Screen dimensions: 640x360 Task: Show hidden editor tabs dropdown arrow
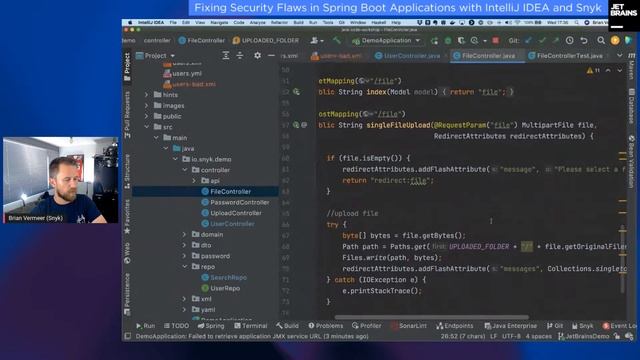(620, 56)
